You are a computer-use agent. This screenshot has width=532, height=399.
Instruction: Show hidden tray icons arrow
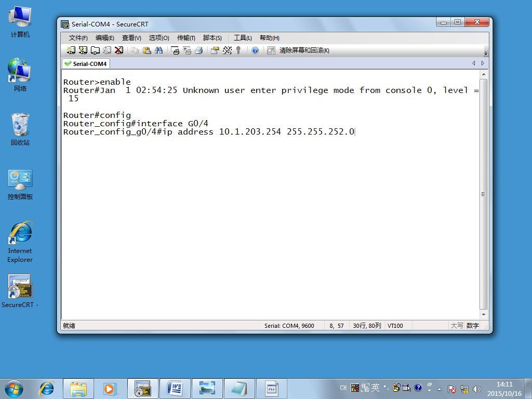439,389
